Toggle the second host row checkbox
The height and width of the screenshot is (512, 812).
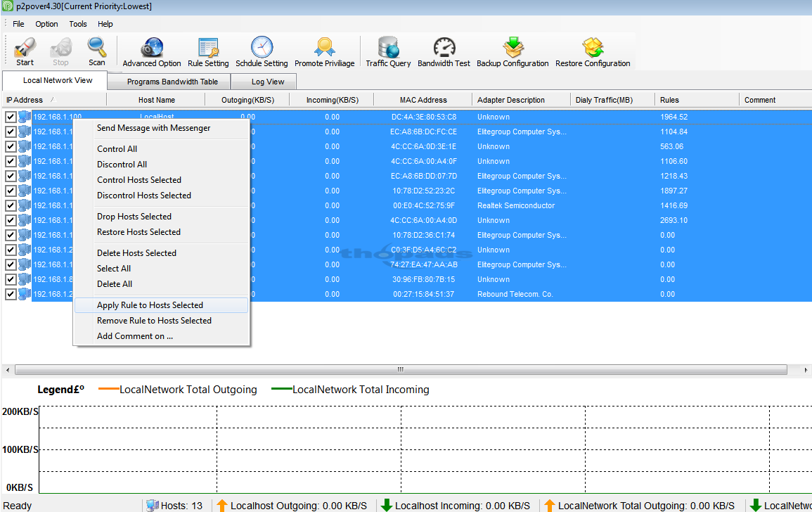pyautogui.click(x=10, y=131)
